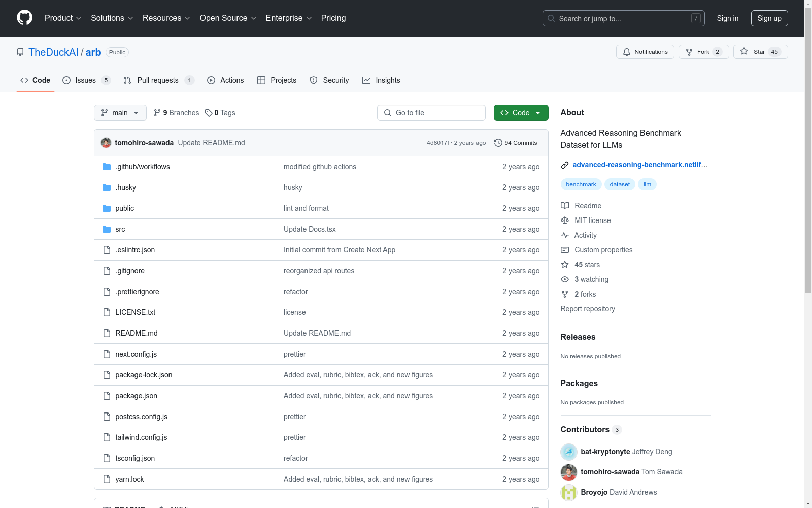
Task: Expand the Product menu
Action: 63,18
